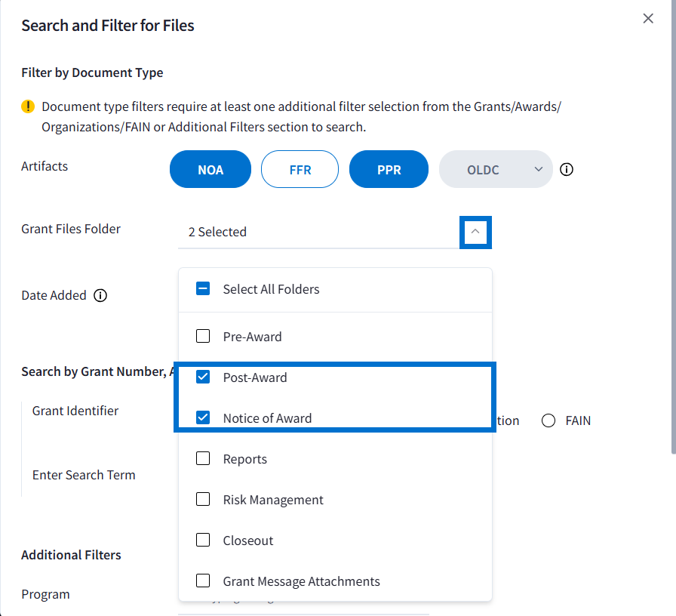Click the info icon next to OLDC
The width and height of the screenshot is (676, 616).
pyautogui.click(x=567, y=169)
